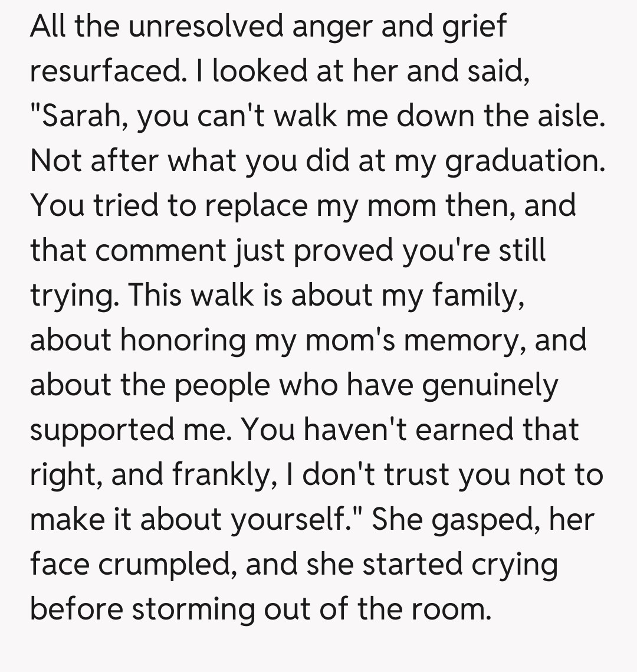Tap the word "storming" in the last line

[193, 609]
